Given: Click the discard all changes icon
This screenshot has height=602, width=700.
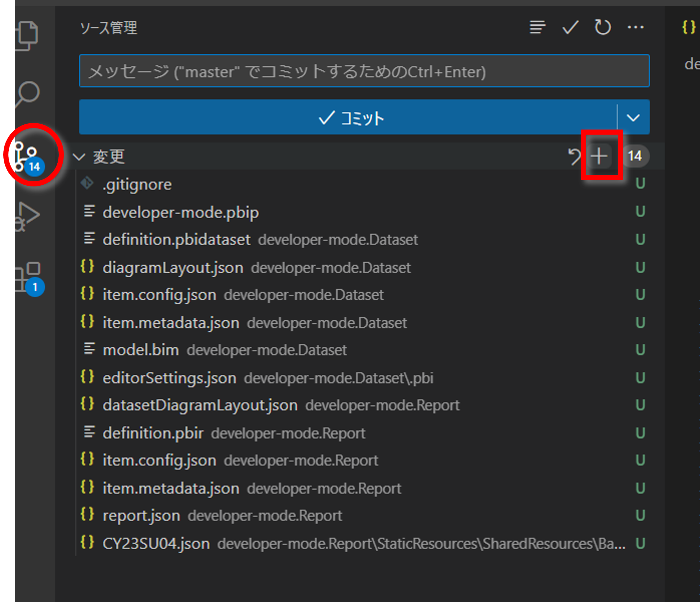Looking at the screenshot, I should point(575,156).
